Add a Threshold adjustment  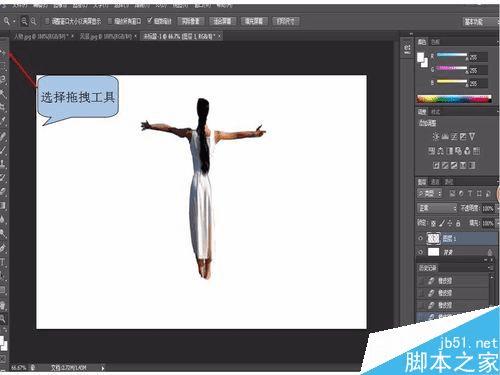pos(454,165)
